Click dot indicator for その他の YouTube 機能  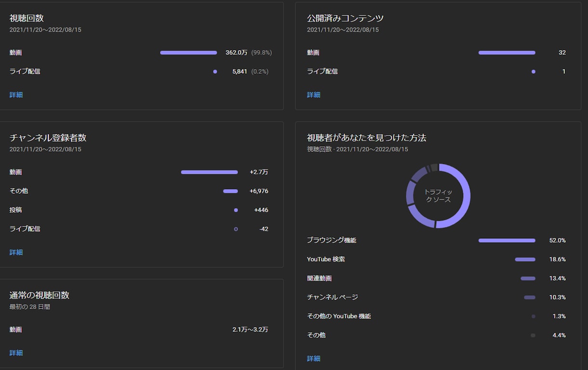tap(533, 316)
